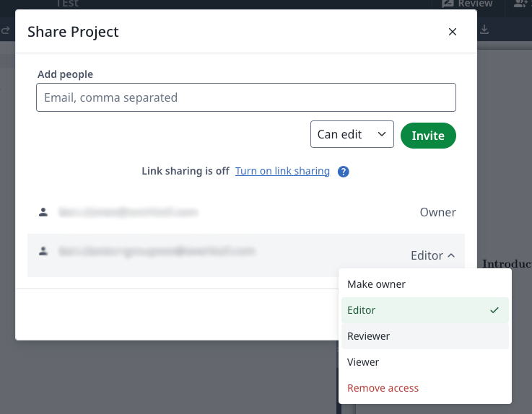The width and height of the screenshot is (532, 414).
Task: Click the Share Project dialog title
Action: 73,32
